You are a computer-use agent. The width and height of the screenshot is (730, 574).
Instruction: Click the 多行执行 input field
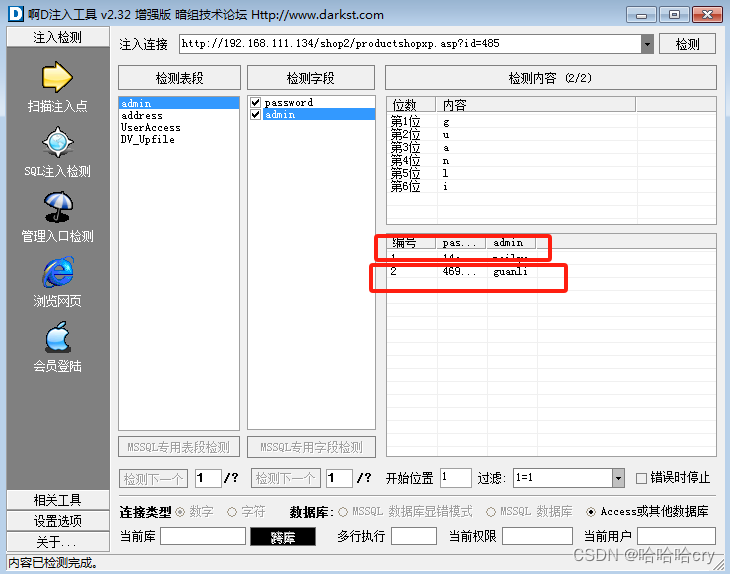414,536
